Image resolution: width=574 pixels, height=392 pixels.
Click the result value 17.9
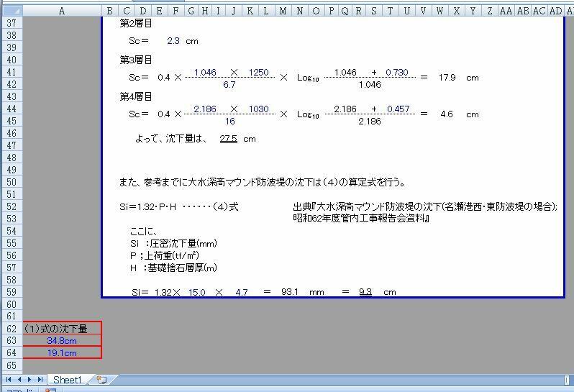pyautogui.click(x=447, y=78)
